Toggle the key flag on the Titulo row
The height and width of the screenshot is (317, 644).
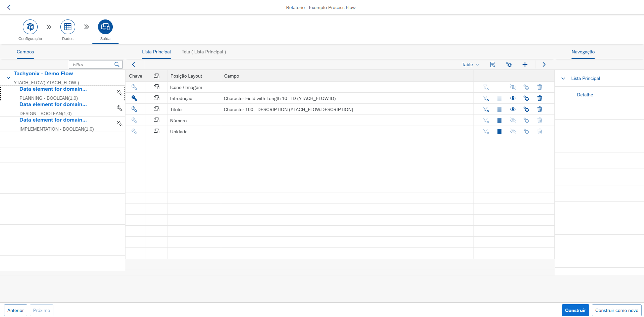[x=134, y=109]
